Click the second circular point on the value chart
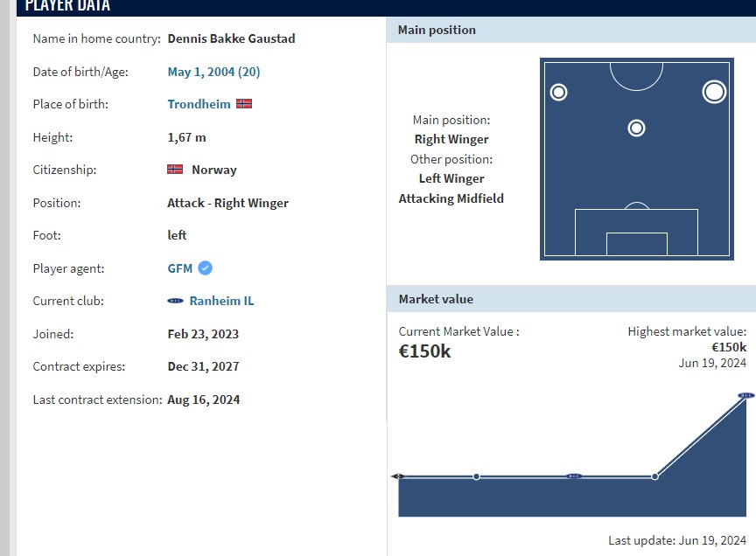Viewport: 756px width, 556px height. tap(476, 476)
